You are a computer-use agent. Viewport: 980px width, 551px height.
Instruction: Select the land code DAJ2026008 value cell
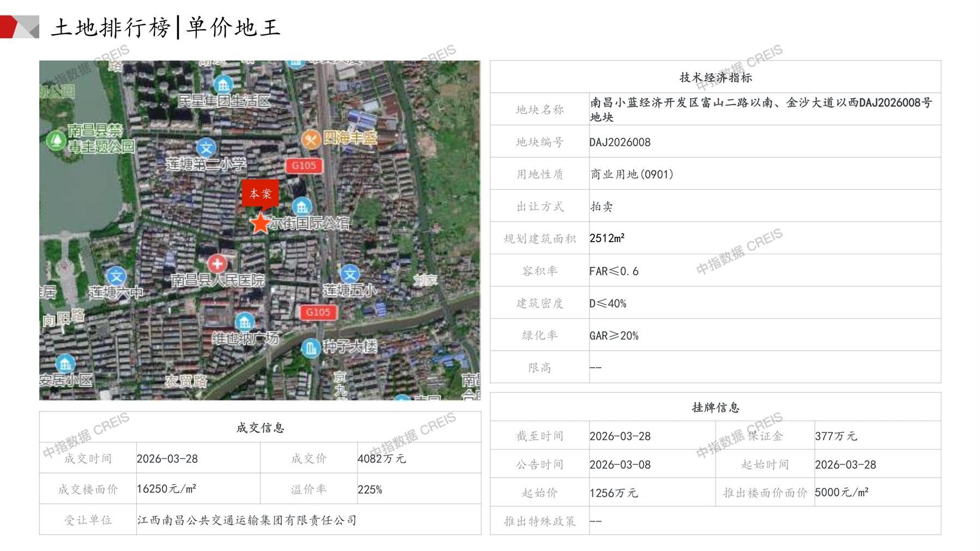620,142
